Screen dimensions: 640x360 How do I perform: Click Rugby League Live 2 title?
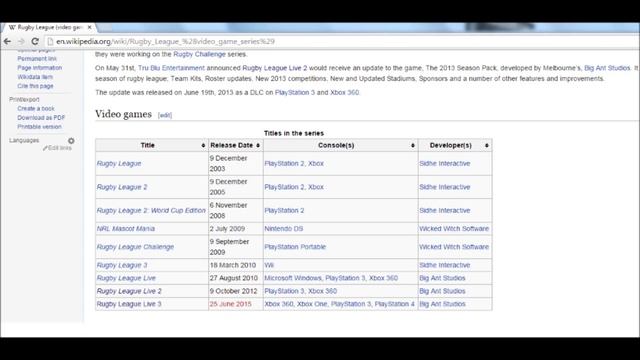[129, 291]
